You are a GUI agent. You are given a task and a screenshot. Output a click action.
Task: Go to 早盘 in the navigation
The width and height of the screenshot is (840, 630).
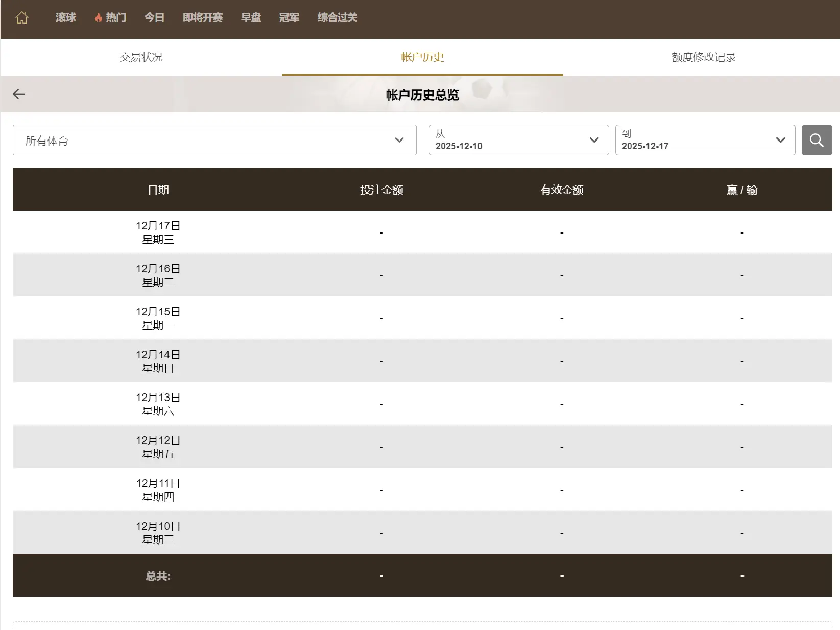coord(251,18)
